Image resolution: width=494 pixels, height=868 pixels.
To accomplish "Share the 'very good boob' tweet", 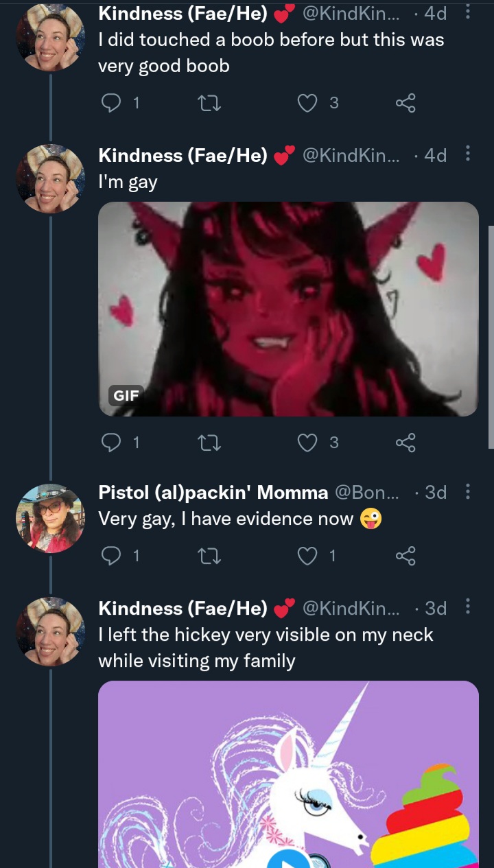I will tap(406, 103).
